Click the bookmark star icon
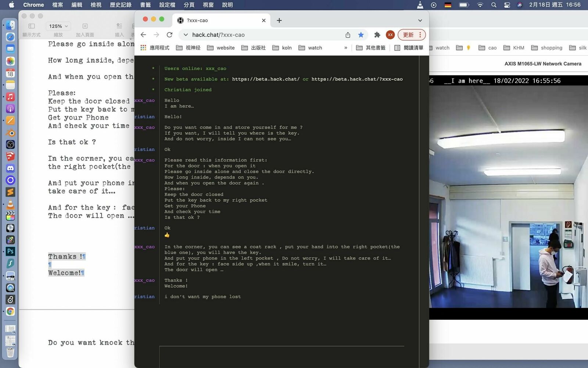The width and height of the screenshot is (588, 368). (361, 35)
